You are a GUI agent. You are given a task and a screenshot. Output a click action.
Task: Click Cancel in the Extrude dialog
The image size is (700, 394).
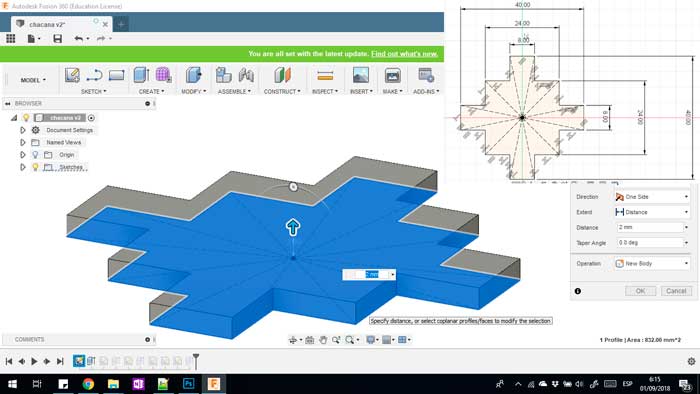(x=676, y=291)
